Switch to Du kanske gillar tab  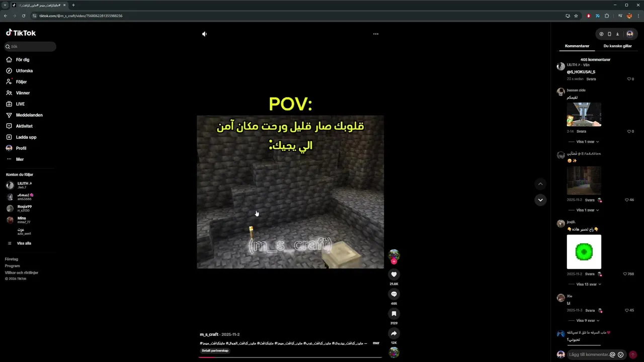click(x=618, y=46)
